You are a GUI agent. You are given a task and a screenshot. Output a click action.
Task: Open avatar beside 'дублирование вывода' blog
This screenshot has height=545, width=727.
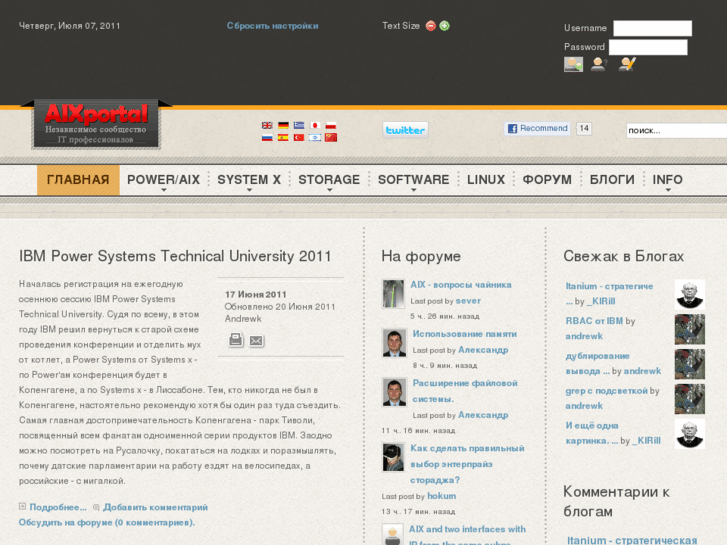pos(689,364)
